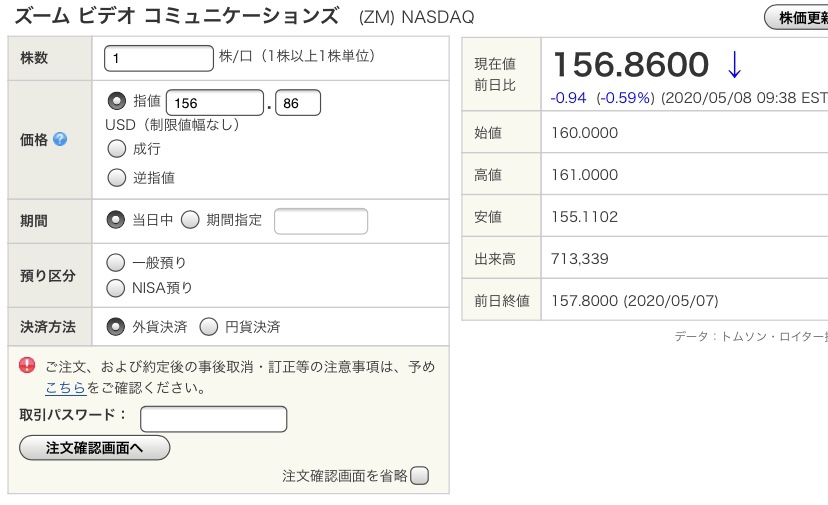Viewport: 828px width, 505px height.
Task: Click the (ZM) NASDAQ ticker text
Action: (x=417, y=17)
